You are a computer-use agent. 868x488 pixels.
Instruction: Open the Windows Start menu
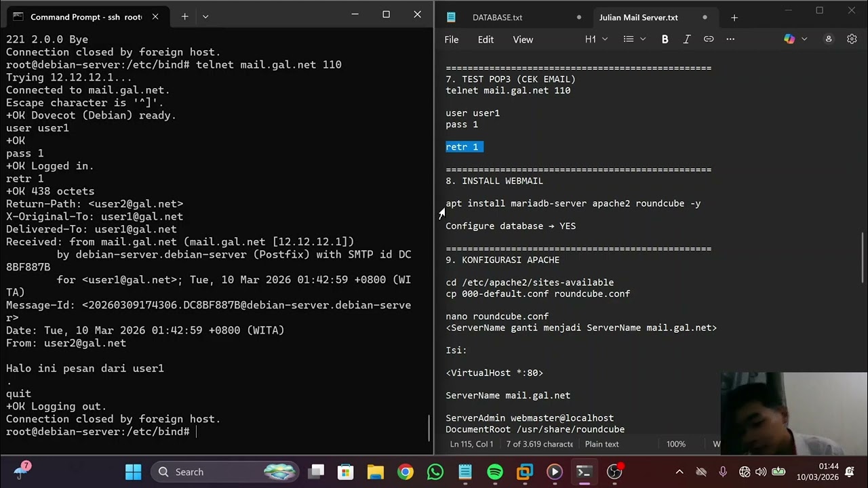(134, 472)
